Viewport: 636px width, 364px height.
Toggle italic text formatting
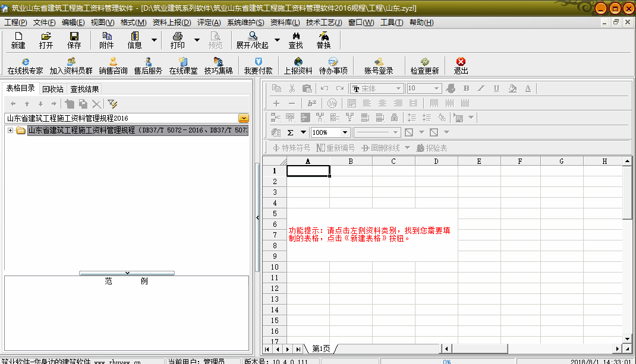[x=481, y=88]
